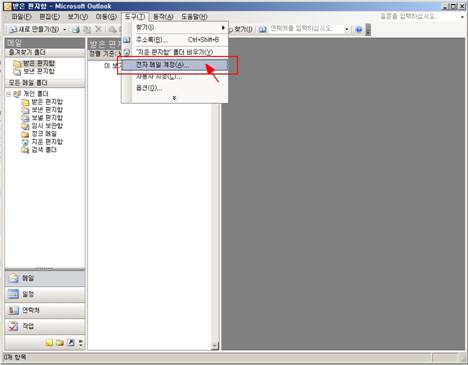This screenshot has height=365, width=468.
Task: Expand hidden menu items chevron
Action: pos(174,98)
